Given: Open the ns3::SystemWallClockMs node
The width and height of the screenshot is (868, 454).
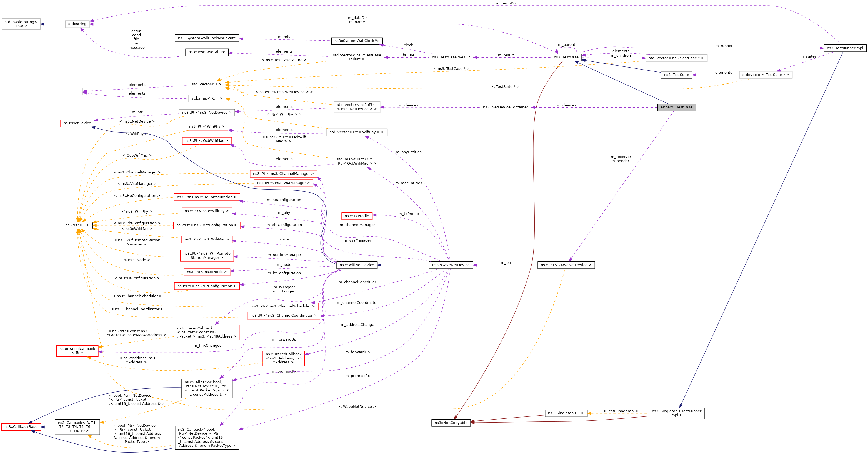Looking at the screenshot, I should pyautogui.click(x=357, y=41).
